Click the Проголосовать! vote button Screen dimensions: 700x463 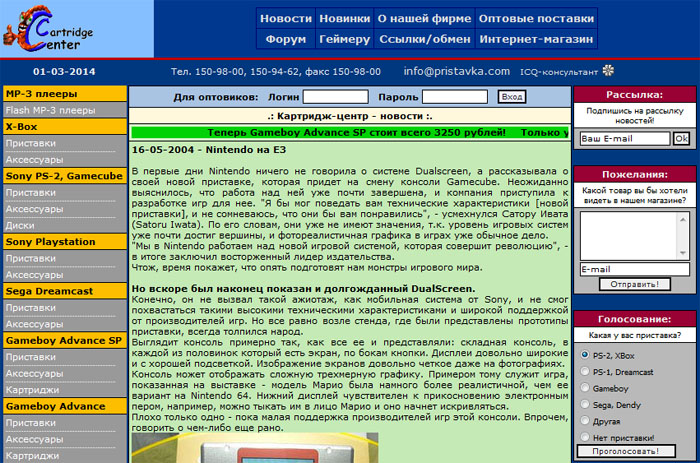(x=626, y=451)
